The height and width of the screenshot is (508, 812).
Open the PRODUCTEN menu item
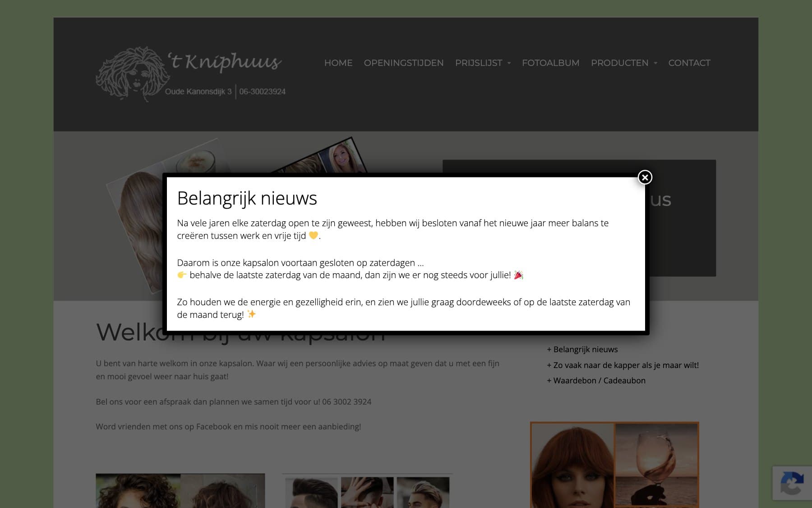click(619, 63)
